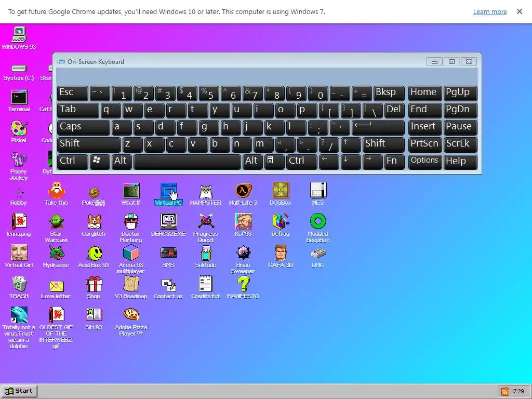
Task: Hit the Bksp key on keyboard
Action: 389,93
